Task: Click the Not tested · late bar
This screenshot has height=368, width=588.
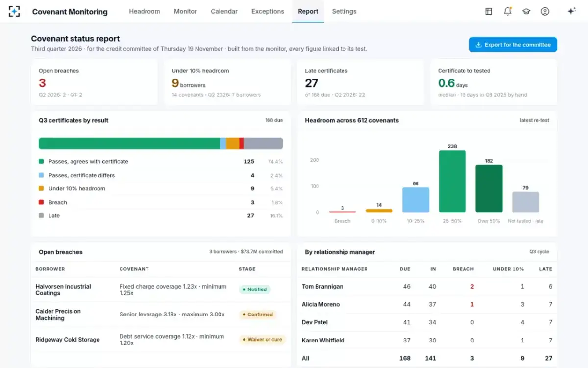Action: (526, 202)
